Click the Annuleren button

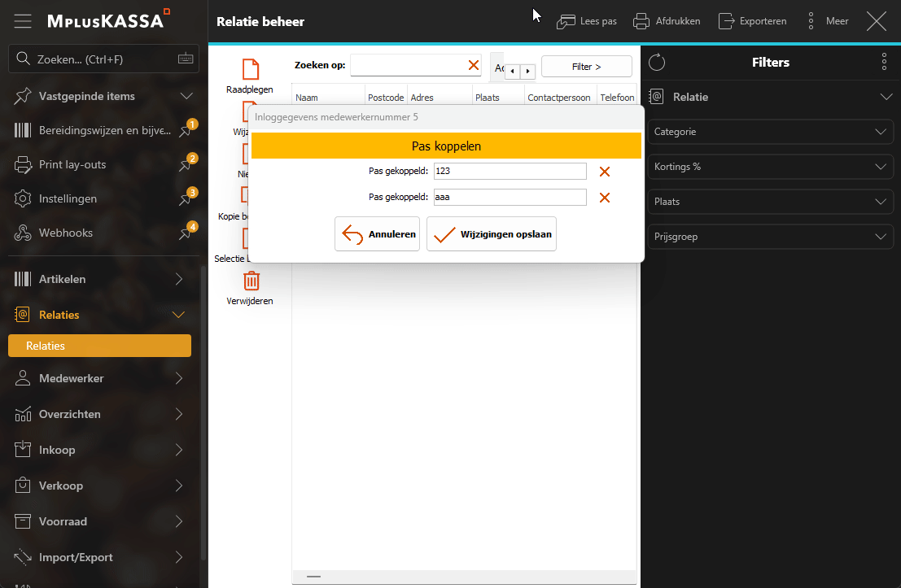tap(377, 233)
